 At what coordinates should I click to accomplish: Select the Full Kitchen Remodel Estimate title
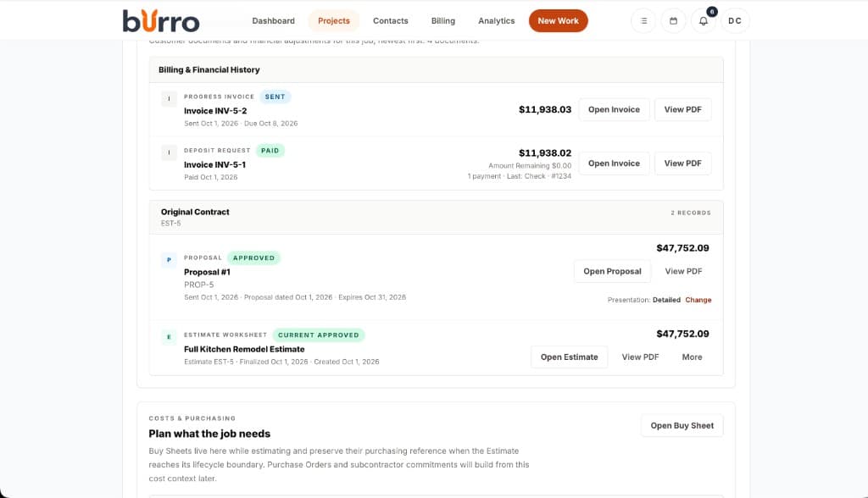click(x=244, y=349)
